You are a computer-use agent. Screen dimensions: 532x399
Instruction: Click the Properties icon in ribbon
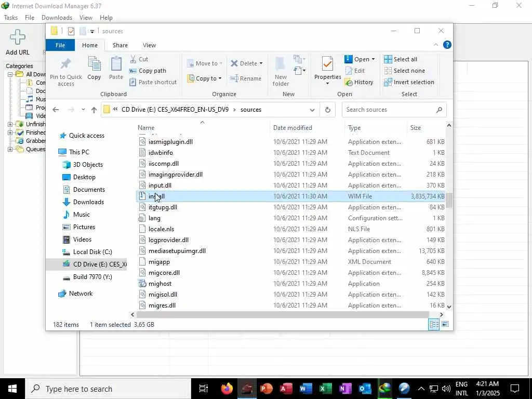(327, 64)
